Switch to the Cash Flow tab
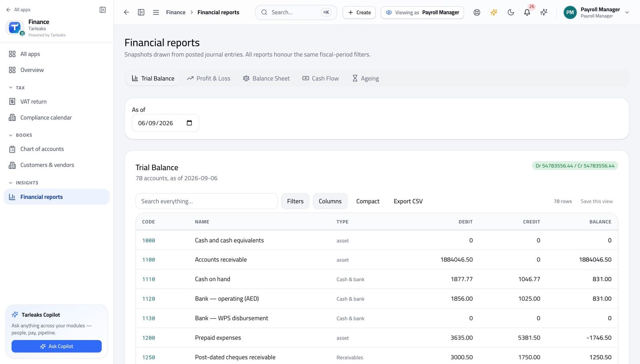This screenshot has height=364, width=640. 320,78
